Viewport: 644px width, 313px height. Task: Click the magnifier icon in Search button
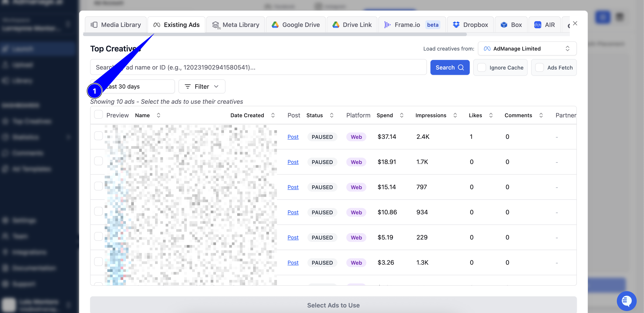(x=461, y=68)
